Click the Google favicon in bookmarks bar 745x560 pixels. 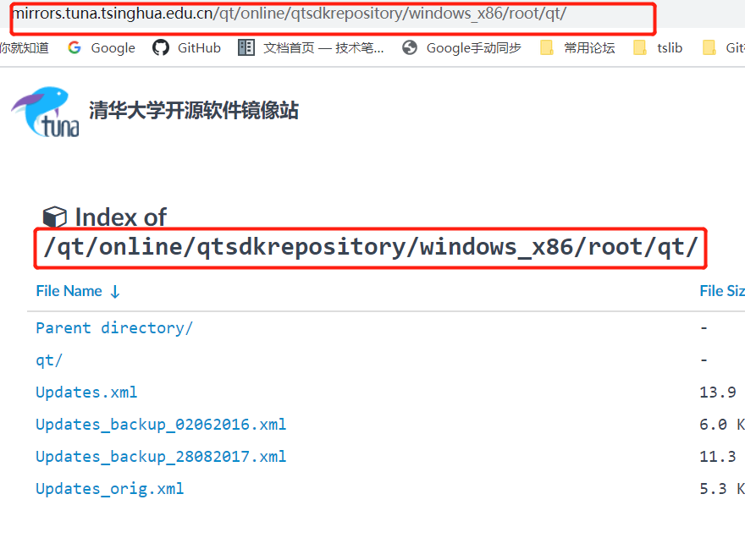74,47
